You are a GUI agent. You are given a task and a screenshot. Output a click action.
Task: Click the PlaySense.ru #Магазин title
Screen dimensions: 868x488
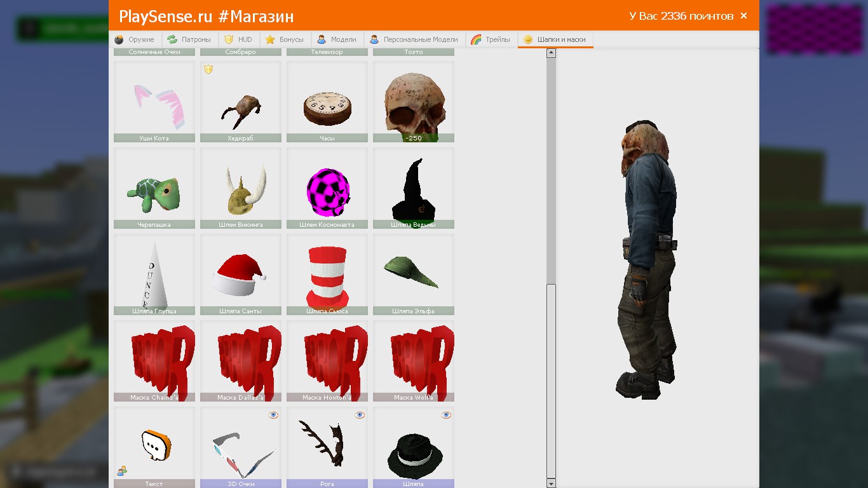pyautogui.click(x=207, y=17)
